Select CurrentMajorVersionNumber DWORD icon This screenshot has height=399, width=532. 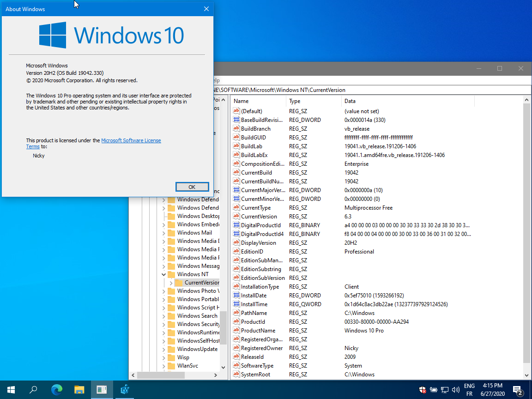click(x=236, y=190)
